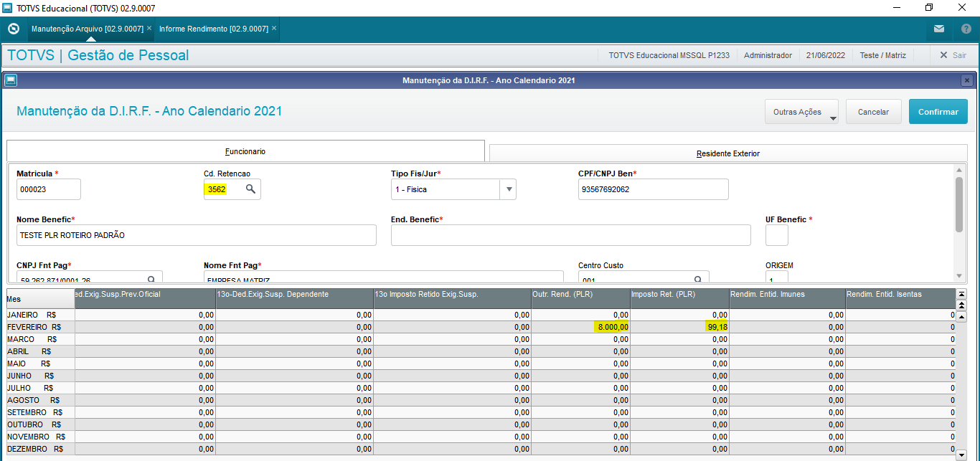Viewport: 980px width, 461px height.
Task: Open the help question mark icon
Action: 966,29
